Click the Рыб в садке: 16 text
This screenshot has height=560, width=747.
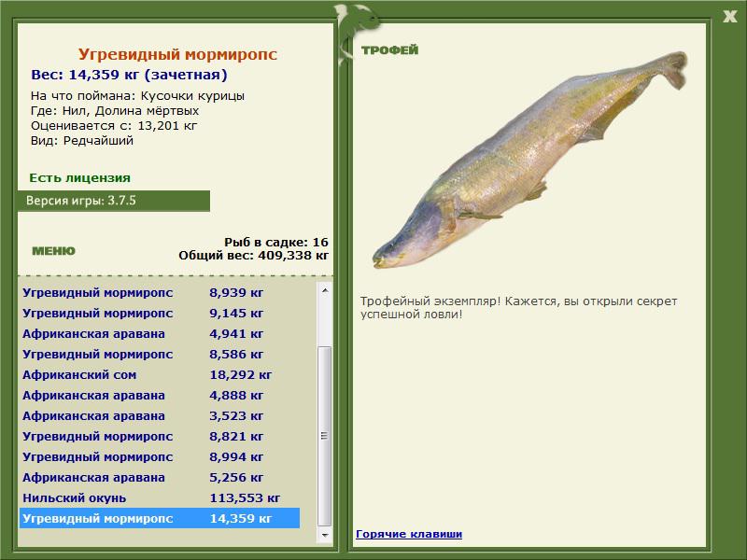(x=276, y=242)
